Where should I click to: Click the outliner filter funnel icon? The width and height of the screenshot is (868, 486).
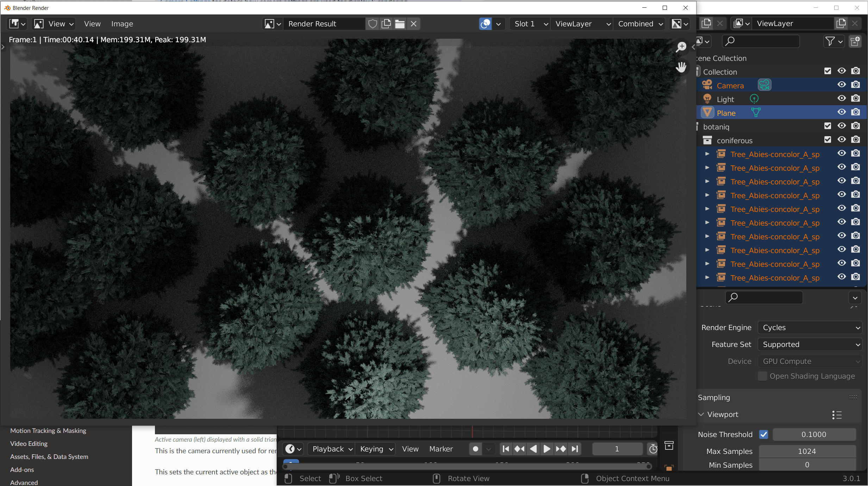coord(830,42)
